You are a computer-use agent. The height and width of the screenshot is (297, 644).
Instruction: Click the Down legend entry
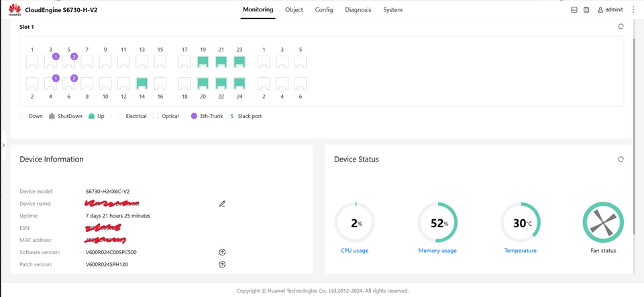(32, 116)
